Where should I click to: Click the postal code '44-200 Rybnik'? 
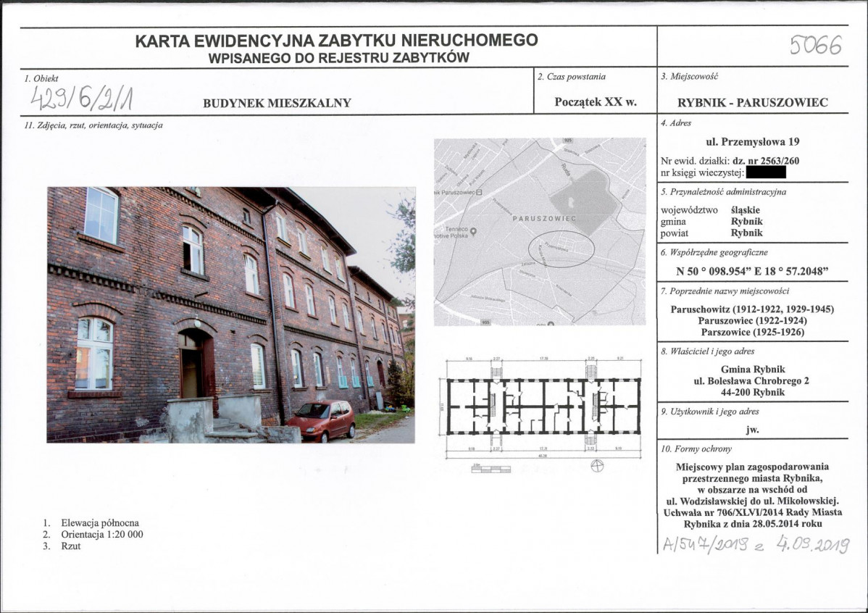tap(753, 392)
